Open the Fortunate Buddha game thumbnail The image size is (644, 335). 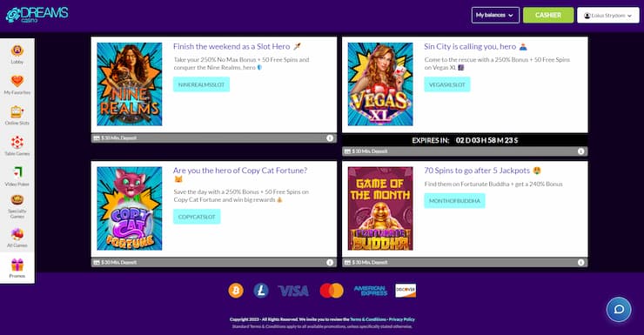[x=380, y=209]
